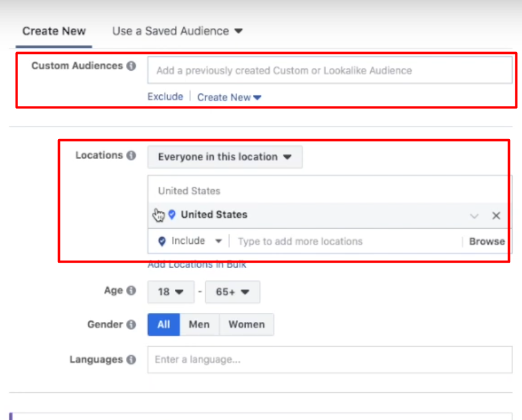Click the pin icon next to Include
The image size is (522, 420).
(161, 241)
